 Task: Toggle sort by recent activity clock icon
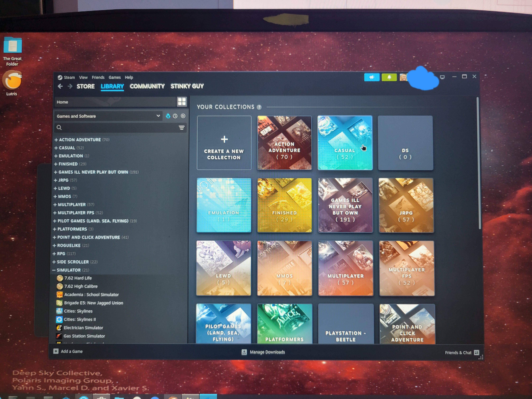(175, 116)
